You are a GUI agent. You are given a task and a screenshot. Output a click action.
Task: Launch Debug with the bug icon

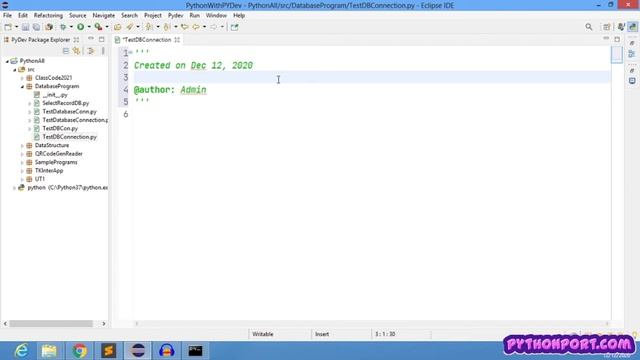coord(63,27)
